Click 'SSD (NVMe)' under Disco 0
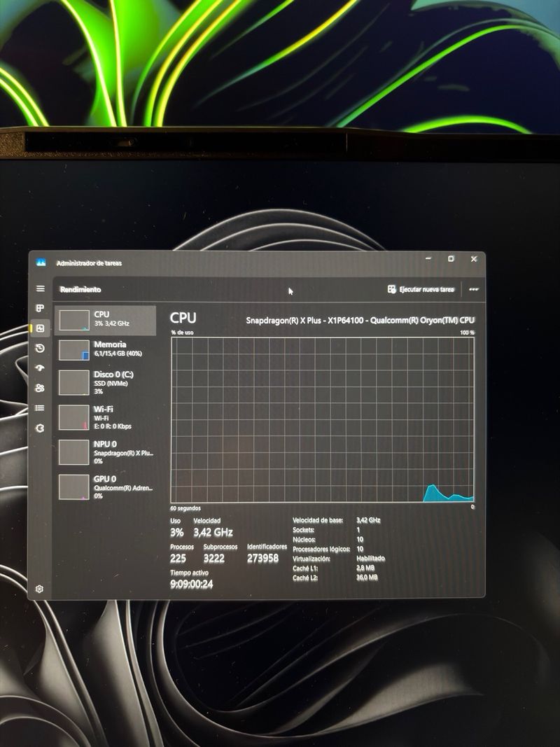 [111, 384]
